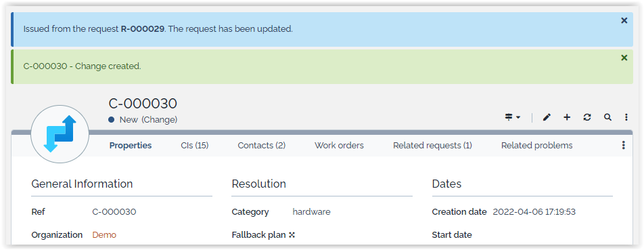Dismiss the green Change created notification
Screen dimensions: 644x250
pos(624,58)
